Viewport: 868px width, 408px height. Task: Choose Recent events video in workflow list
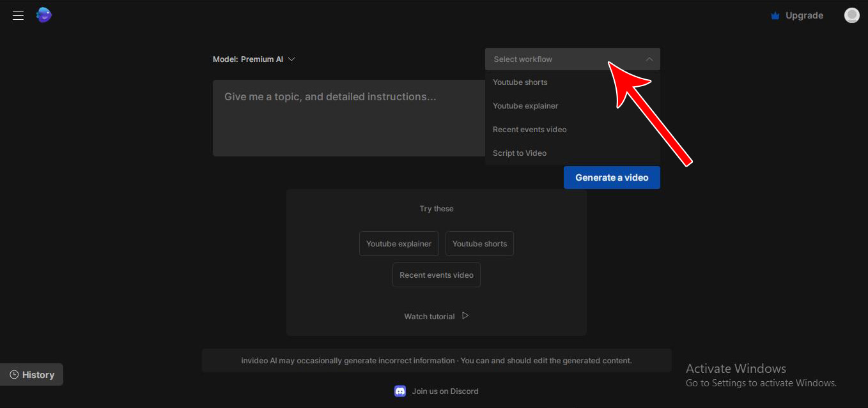[529, 130]
